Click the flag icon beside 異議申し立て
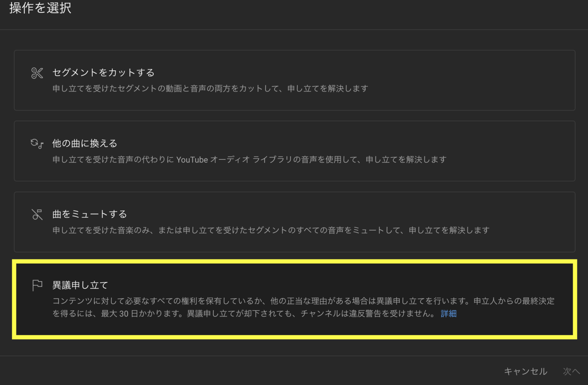The width and height of the screenshot is (588, 385). pos(37,285)
